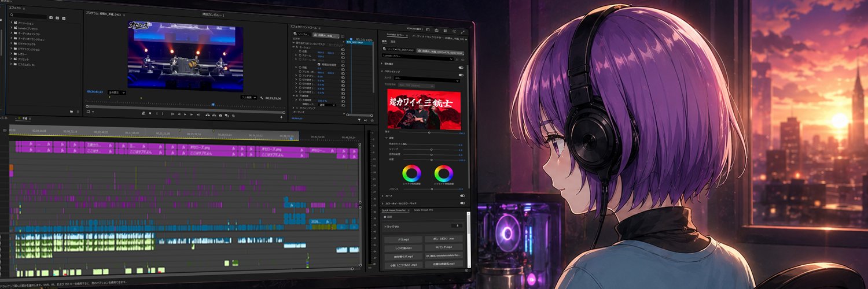Viewport: 868px width, 289px height.
Task: Toggle the モーション fx effect icon
Action: click(x=297, y=47)
